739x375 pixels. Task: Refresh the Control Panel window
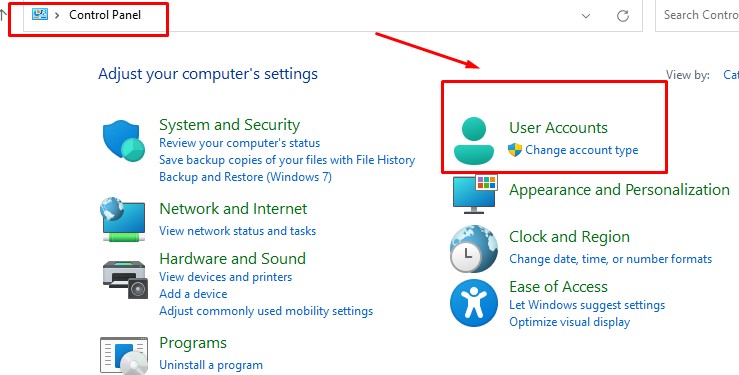pyautogui.click(x=623, y=16)
